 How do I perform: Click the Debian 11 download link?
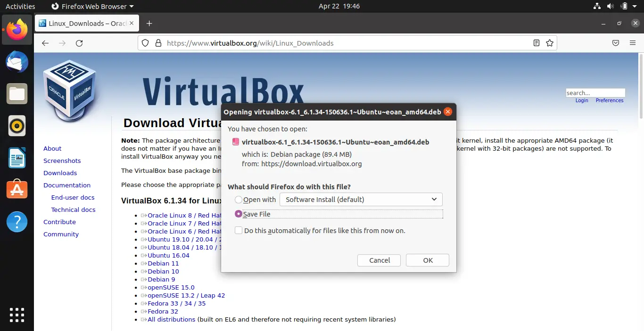click(163, 263)
